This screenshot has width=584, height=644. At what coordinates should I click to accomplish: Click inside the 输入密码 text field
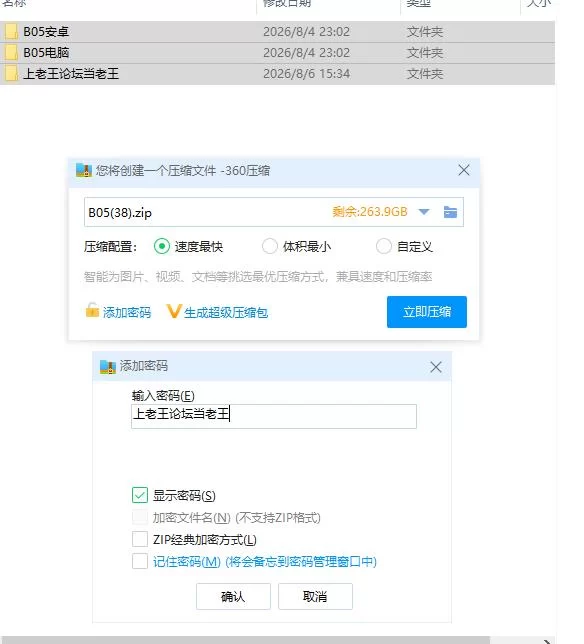coord(274,416)
